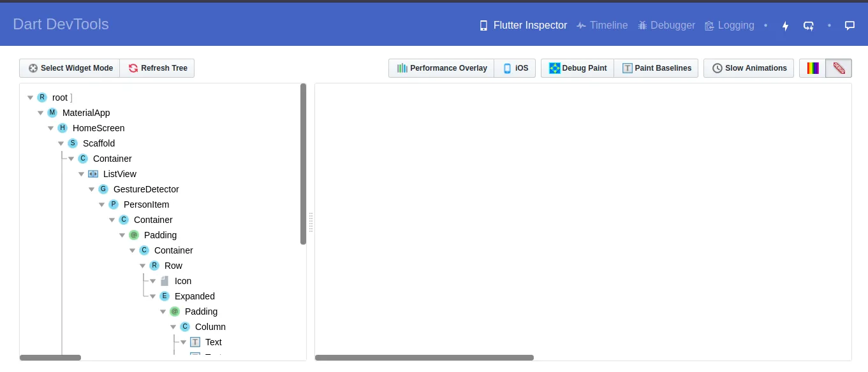Click the iOS device toggle icon
Image resolution: width=868 pixels, height=372 pixels.
pyautogui.click(x=514, y=68)
